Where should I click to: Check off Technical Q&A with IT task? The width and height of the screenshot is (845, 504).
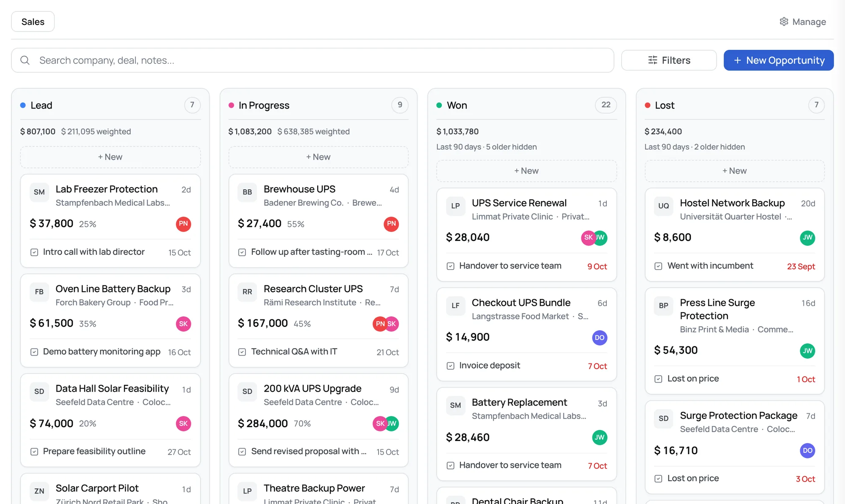(242, 352)
